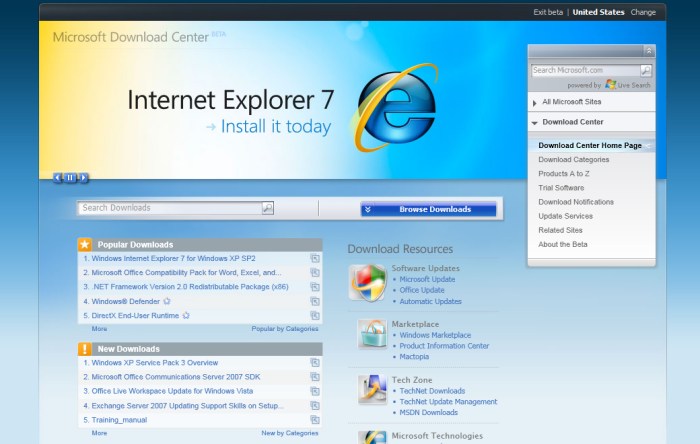This screenshot has width=700, height=444.
Task: Open details icon for Training_manual row
Action: (x=315, y=420)
